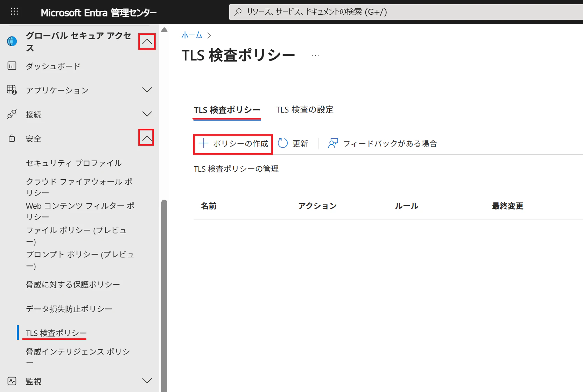Click the search magnifier icon
This screenshot has height=392, width=583.
pyautogui.click(x=238, y=12)
